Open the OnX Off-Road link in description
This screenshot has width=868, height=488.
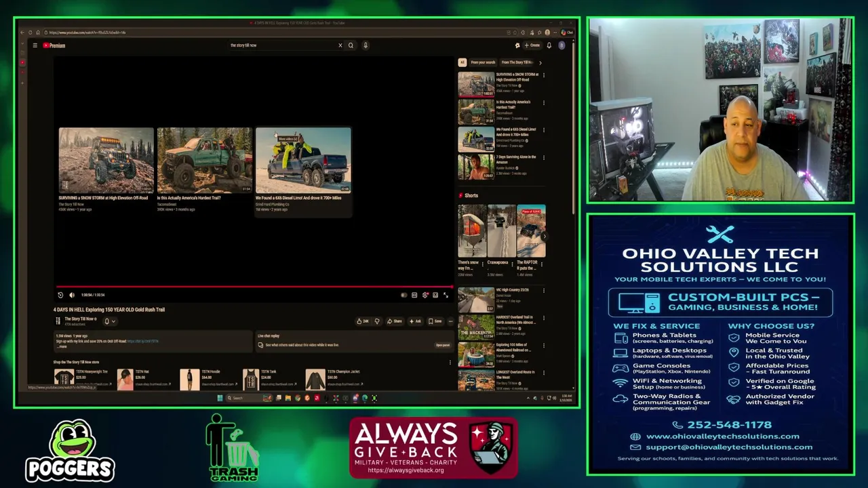pyautogui.click(x=142, y=341)
